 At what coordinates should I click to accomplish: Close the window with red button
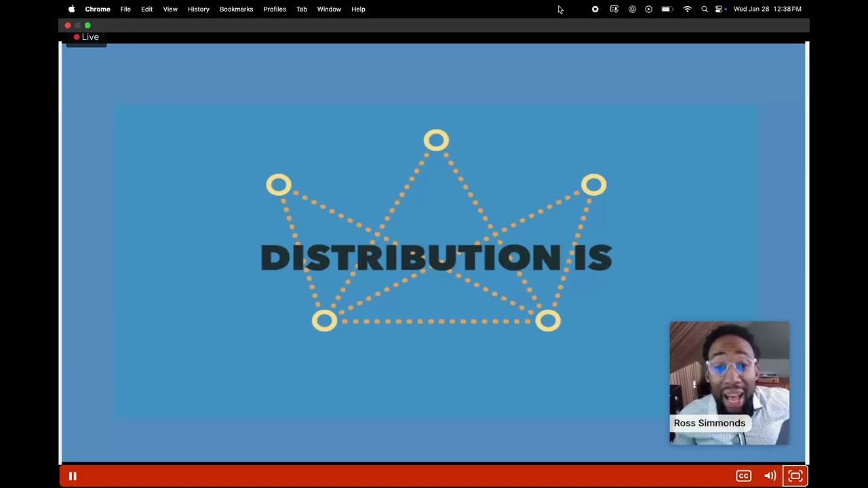coord(68,25)
